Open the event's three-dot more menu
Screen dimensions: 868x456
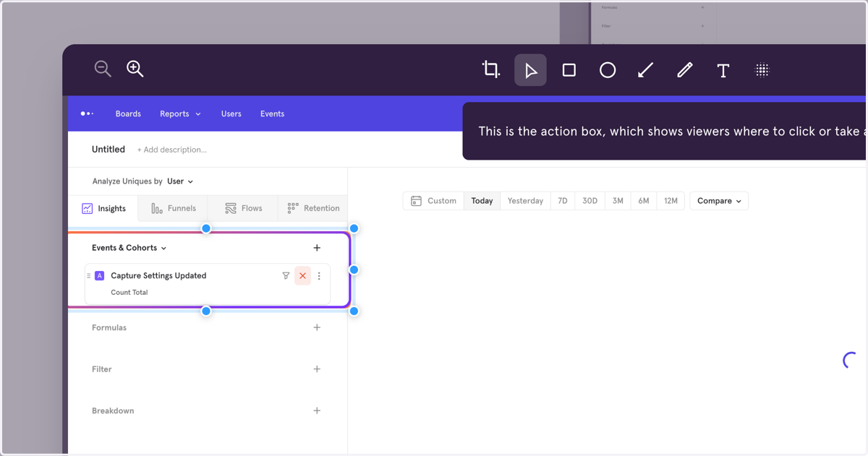319,276
